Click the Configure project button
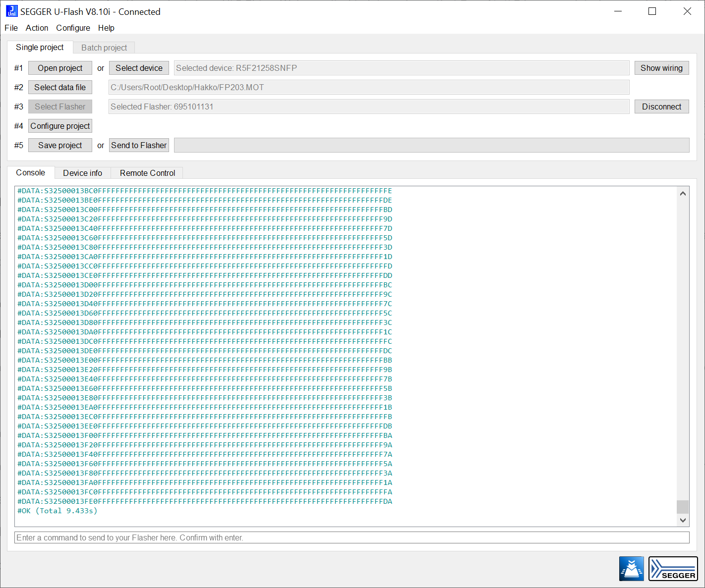 60,126
